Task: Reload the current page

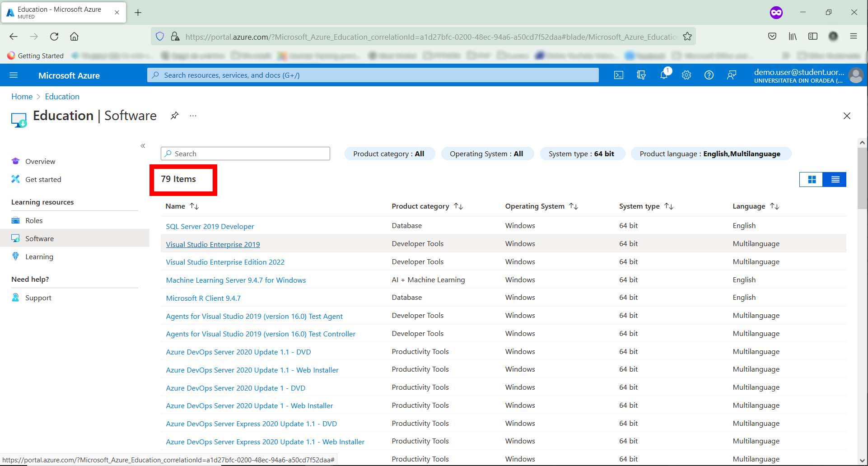Action: [x=54, y=37]
